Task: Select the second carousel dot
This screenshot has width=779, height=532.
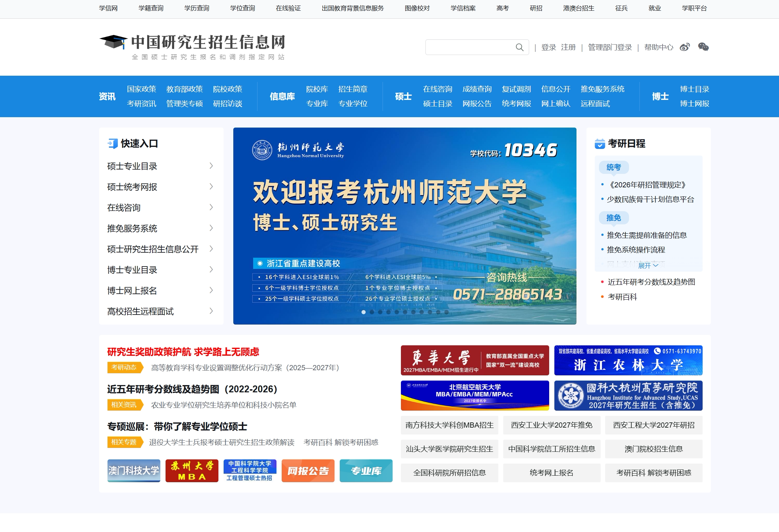Action: pos(372,312)
